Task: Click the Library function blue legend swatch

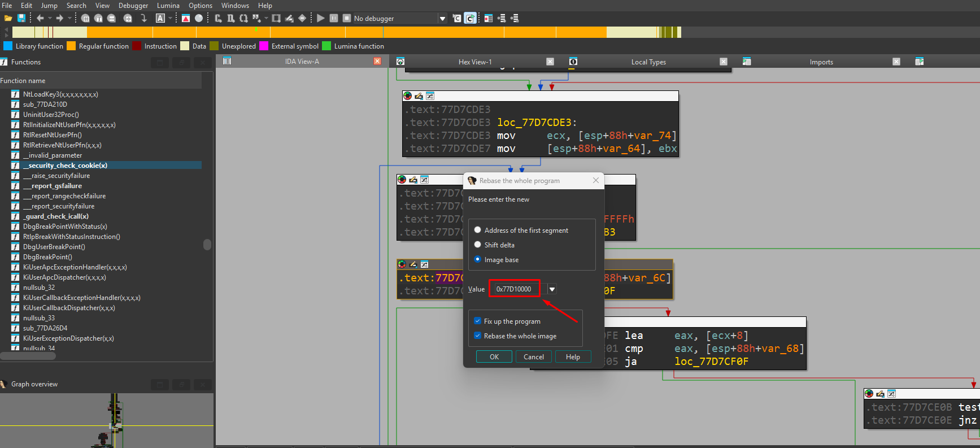Action: (x=8, y=46)
